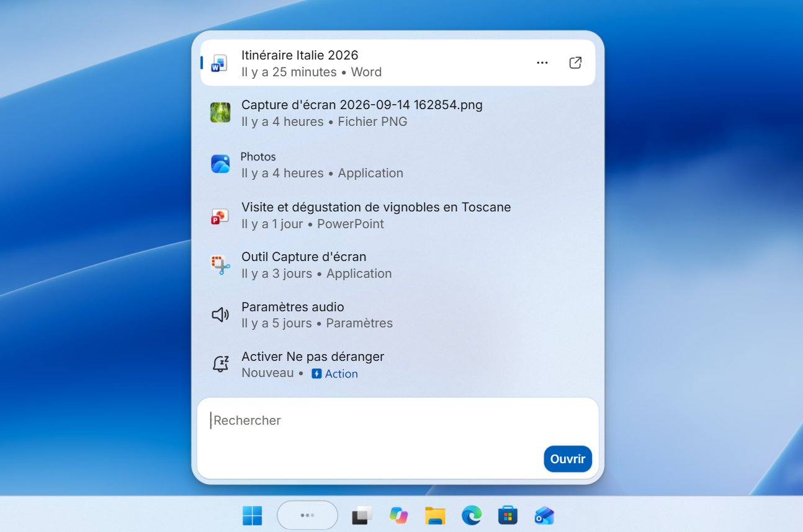Click the Word icon beside Itinéraire Italie 2026
This screenshot has height=532, width=803.
tap(220, 63)
